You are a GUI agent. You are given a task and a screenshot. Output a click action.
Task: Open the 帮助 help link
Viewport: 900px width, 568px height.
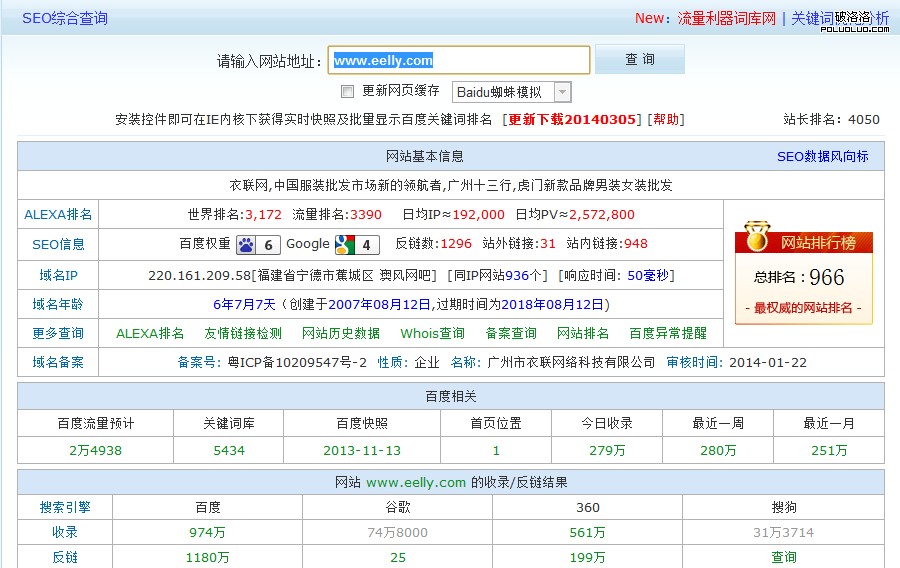666,120
